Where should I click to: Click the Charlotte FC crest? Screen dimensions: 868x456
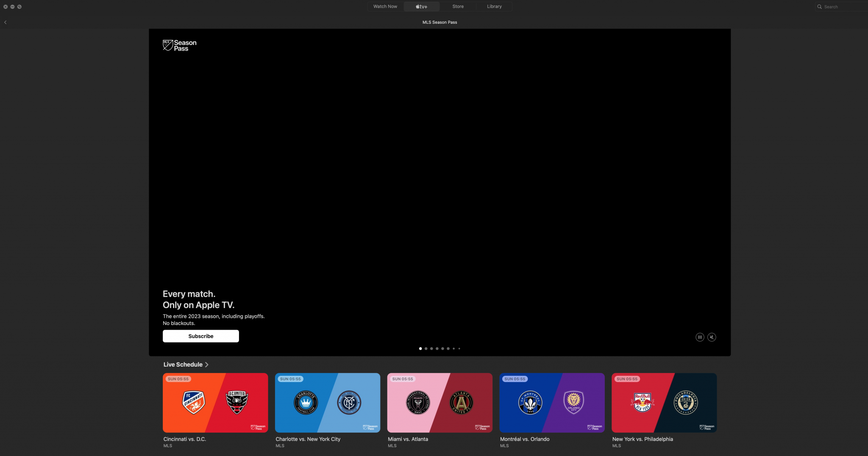306,402
